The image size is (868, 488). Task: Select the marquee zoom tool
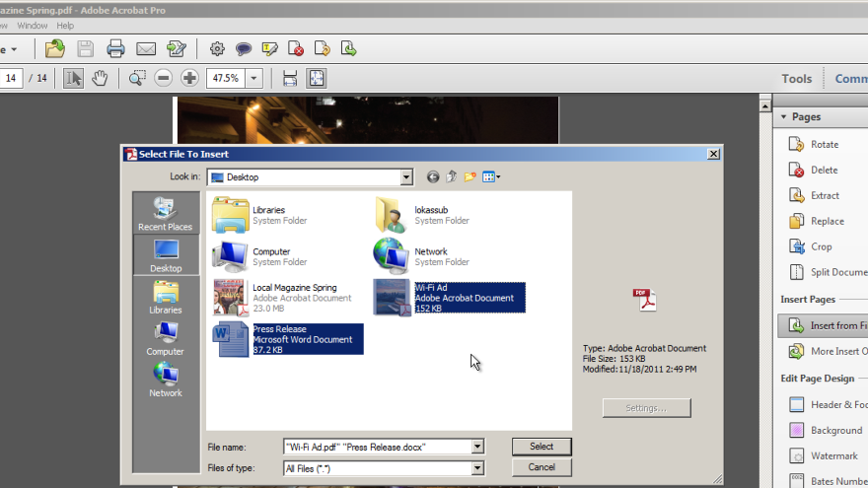point(137,78)
